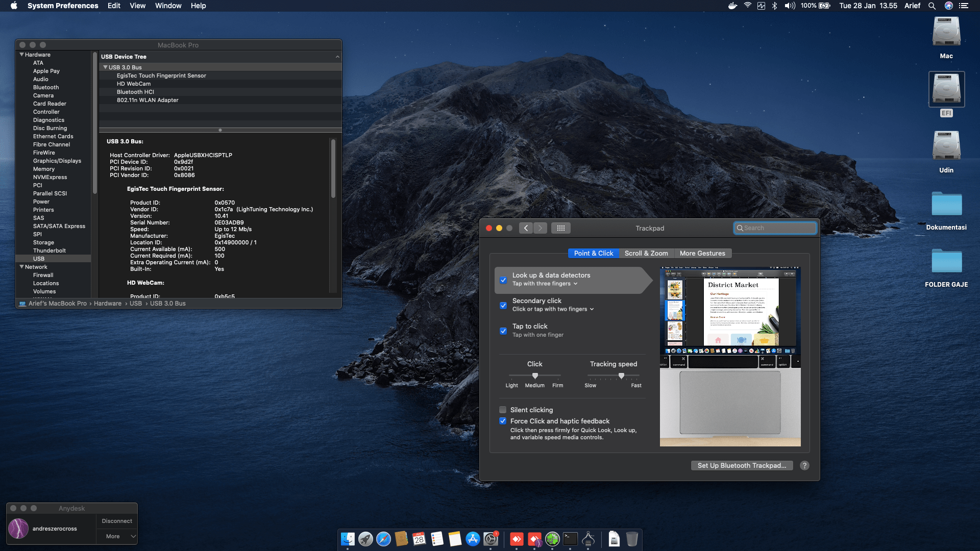This screenshot has width=980, height=551.
Task: Select Bluetooth in Hardware sidebar
Action: click(x=46, y=87)
